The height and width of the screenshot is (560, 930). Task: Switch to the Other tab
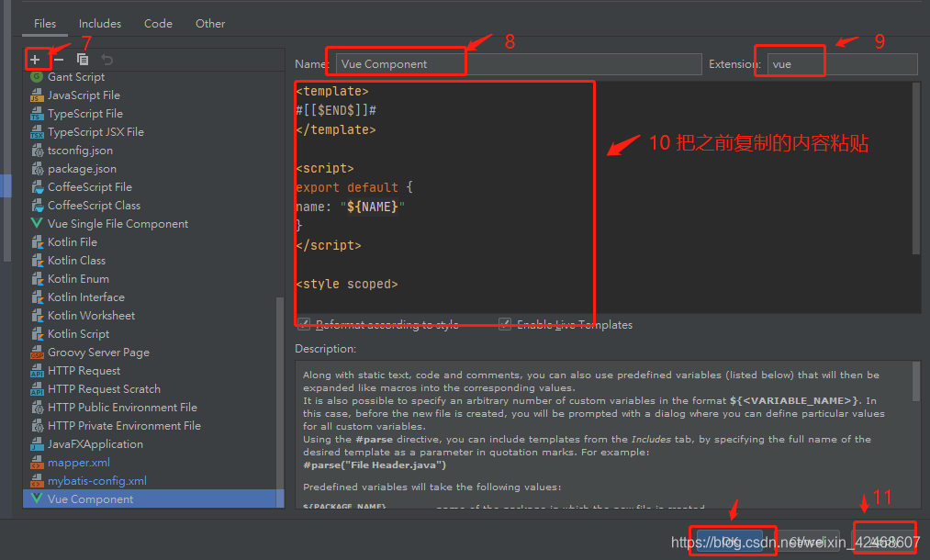click(209, 23)
